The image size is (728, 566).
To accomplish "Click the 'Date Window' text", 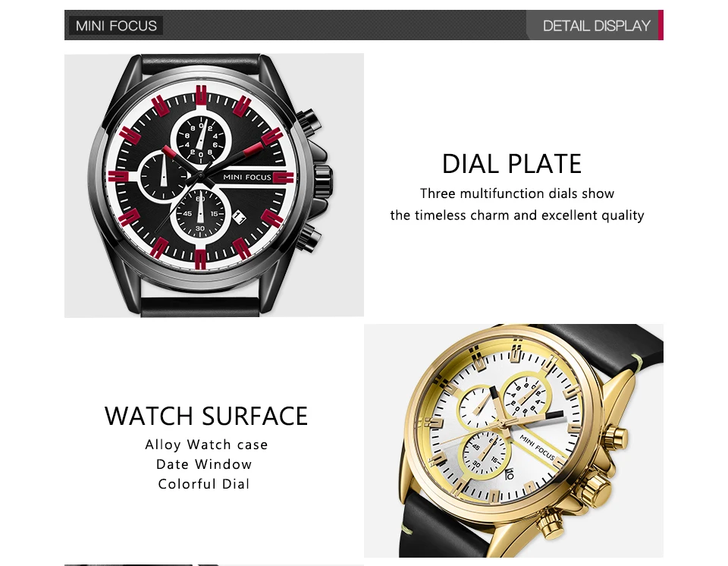I will (204, 464).
